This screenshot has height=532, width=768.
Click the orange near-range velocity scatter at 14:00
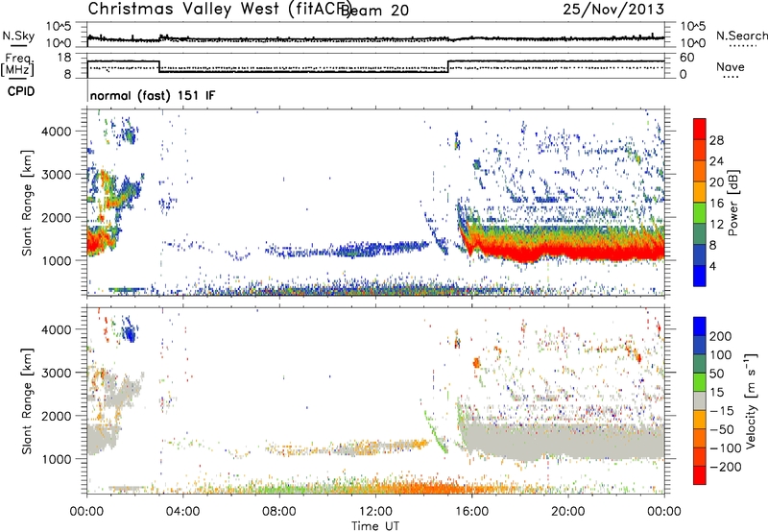pos(423,488)
